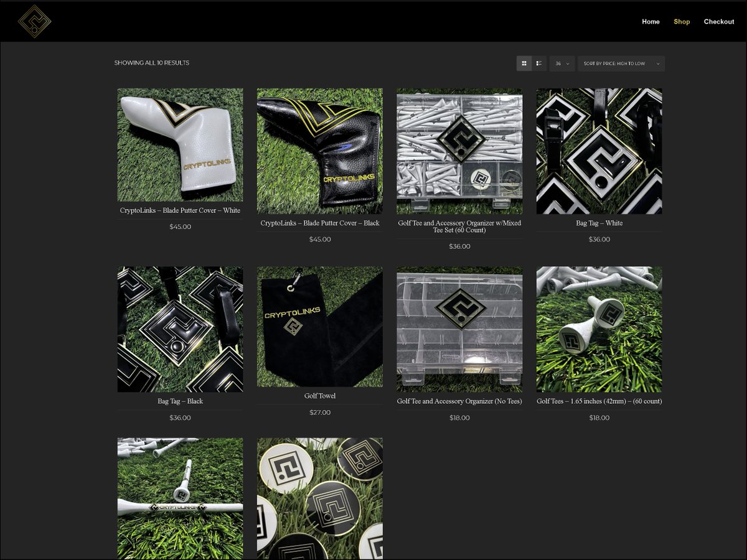Open Golf Tee and Accessory Organizer w/Mixed Tee Set link
Screen dimensions: 747x560
click(459, 226)
